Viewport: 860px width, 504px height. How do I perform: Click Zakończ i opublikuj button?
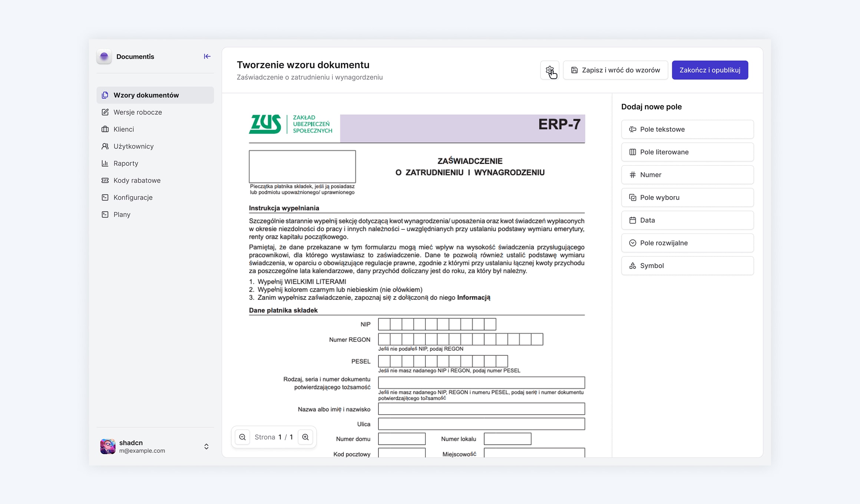click(710, 70)
